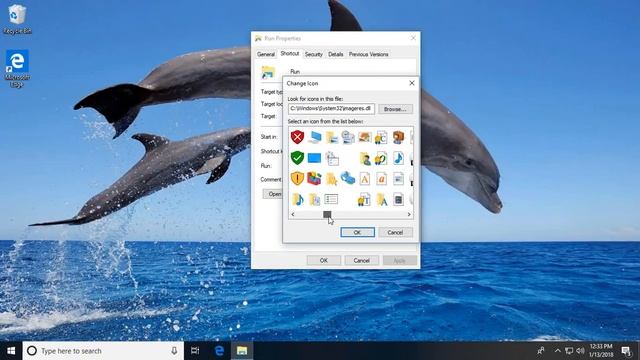Viewport: 640px width, 360px height.
Task: Click the icon list horizontal scrollbar thumb
Action: pos(327,214)
